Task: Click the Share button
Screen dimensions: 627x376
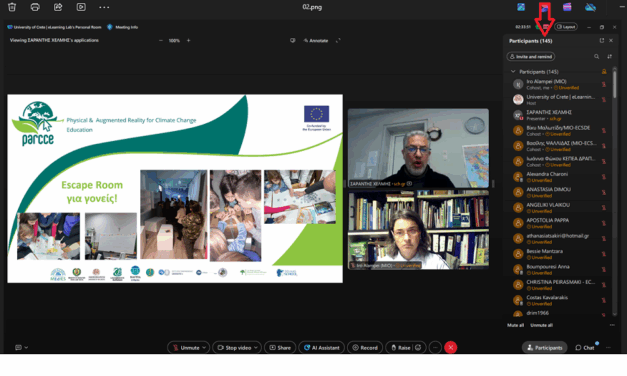Action: click(280, 348)
